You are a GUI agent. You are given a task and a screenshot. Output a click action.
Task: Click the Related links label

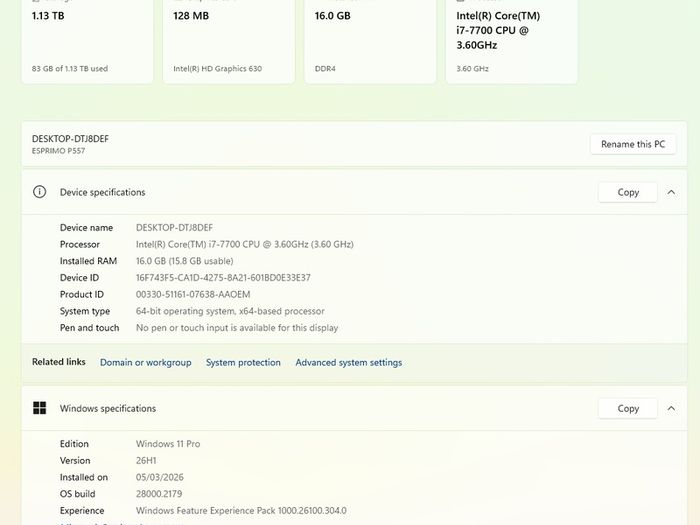[58, 362]
